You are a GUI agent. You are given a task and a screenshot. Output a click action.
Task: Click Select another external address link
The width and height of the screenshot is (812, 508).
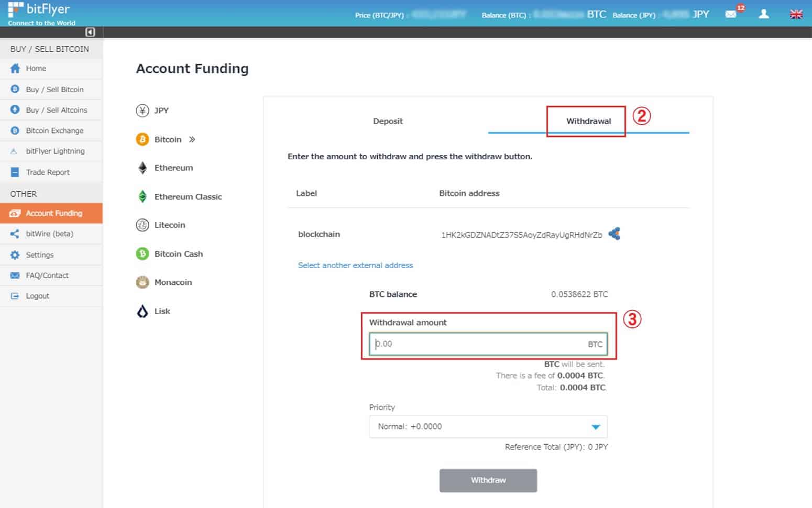coord(355,265)
